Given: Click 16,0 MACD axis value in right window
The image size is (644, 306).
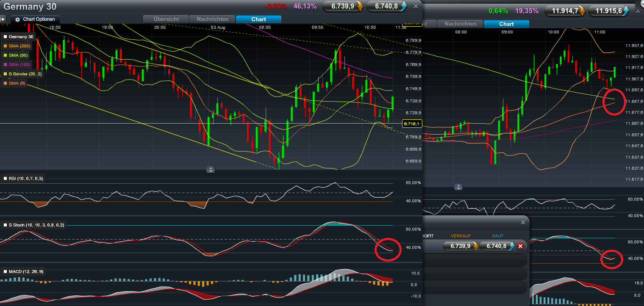Looking at the screenshot, I should (x=638, y=283).
